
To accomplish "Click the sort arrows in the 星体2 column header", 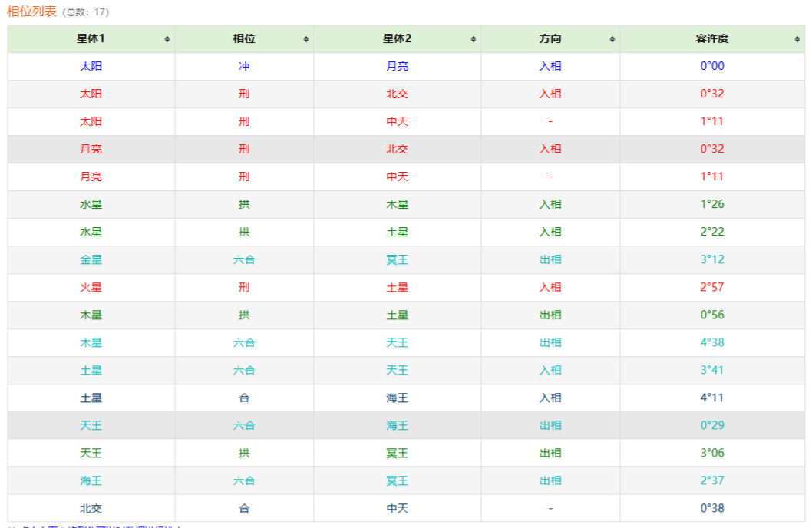I will 474,39.
